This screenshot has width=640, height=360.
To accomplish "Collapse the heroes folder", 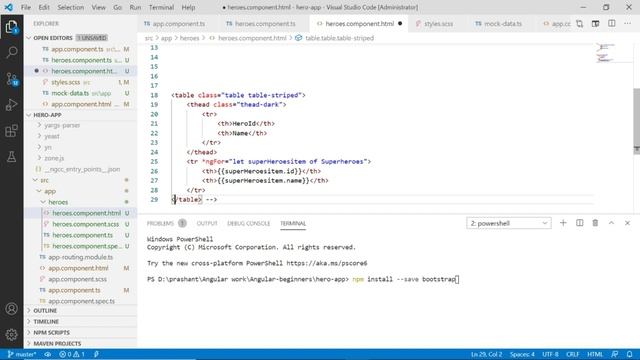I will [58, 202].
